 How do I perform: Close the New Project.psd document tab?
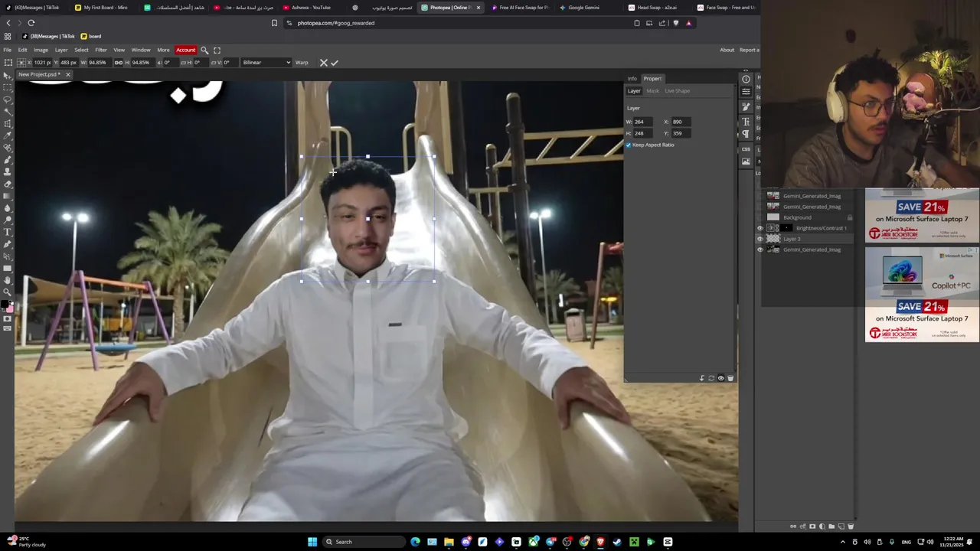(x=67, y=74)
